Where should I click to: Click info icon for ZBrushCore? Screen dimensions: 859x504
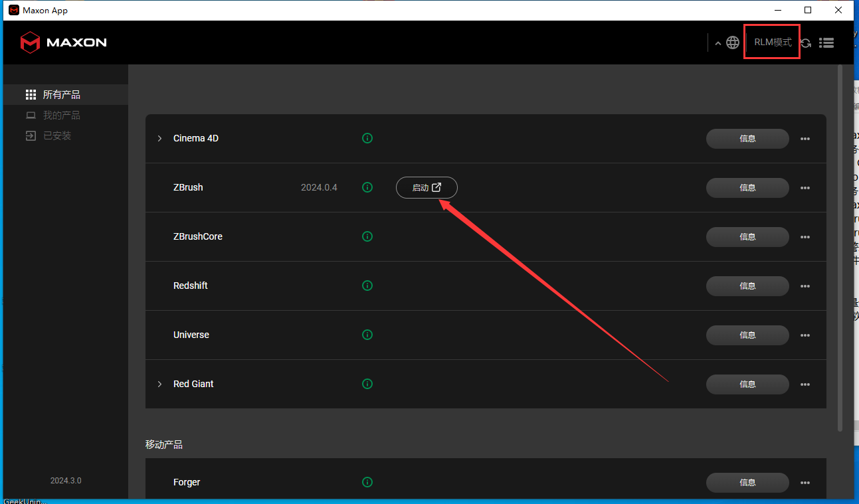point(367,236)
